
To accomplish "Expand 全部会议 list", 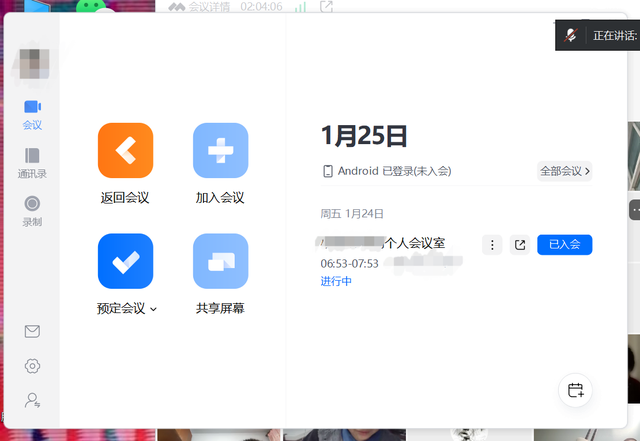I will 564,171.
